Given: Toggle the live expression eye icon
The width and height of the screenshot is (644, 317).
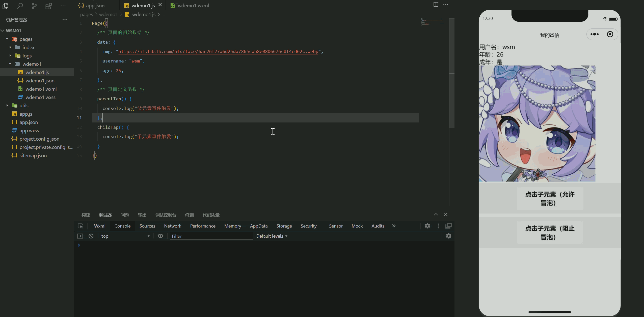Looking at the screenshot, I should click(x=160, y=236).
